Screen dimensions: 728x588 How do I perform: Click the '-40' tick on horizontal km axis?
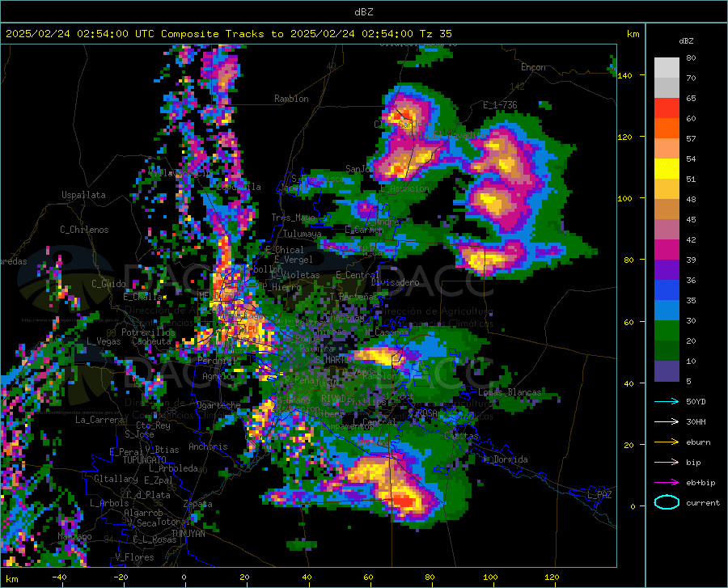pyautogui.click(x=59, y=577)
